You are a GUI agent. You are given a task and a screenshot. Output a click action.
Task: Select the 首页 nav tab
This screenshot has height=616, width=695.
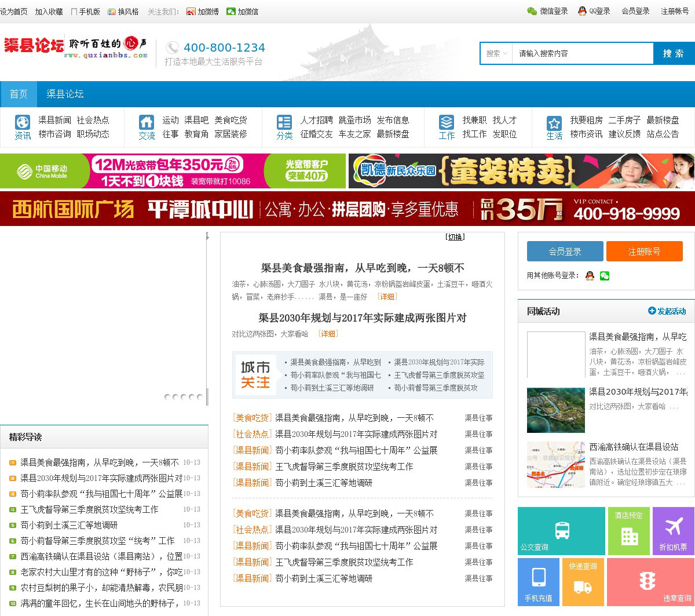[19, 94]
